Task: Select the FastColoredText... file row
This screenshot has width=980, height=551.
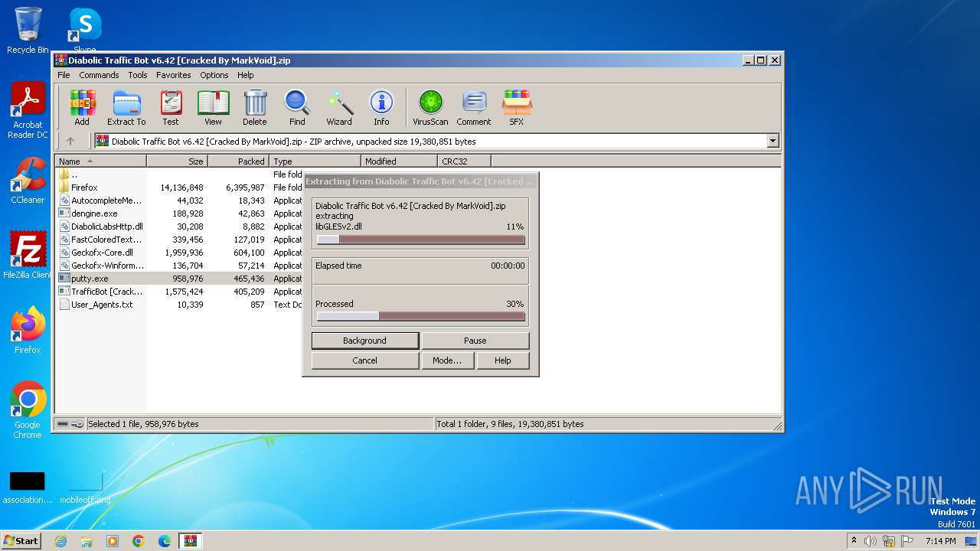Action: coord(180,240)
